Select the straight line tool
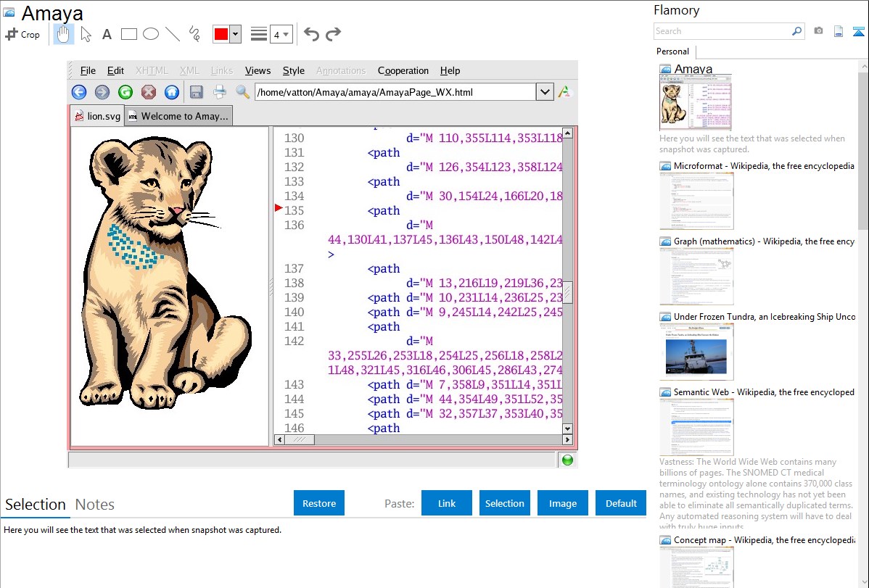 [173, 34]
